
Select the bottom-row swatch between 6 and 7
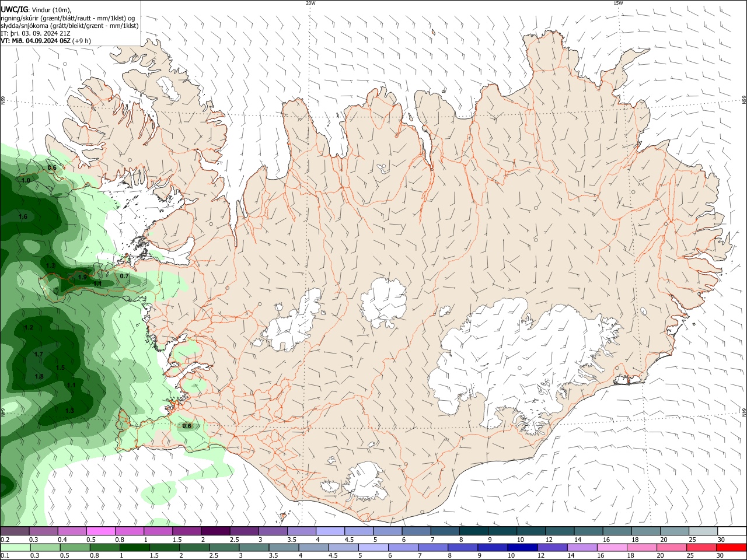tap(403, 547)
